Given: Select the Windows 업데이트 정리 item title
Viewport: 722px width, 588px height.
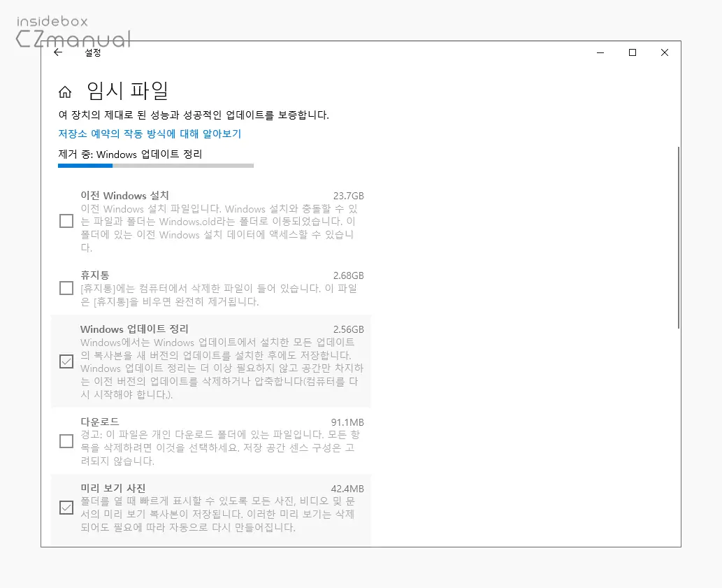Looking at the screenshot, I should pos(134,329).
